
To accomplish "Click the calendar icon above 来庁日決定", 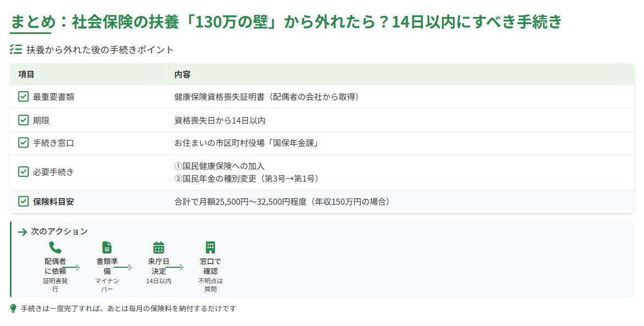I will click(159, 248).
